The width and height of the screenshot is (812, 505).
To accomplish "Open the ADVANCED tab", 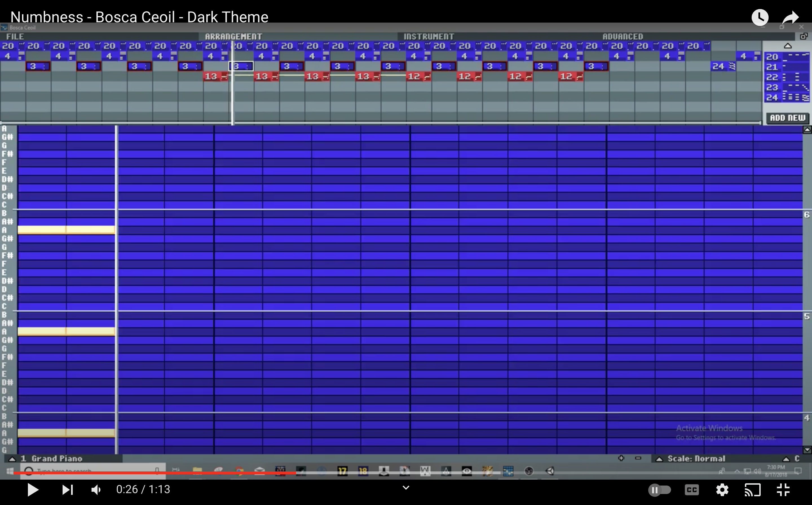I will pos(623,36).
